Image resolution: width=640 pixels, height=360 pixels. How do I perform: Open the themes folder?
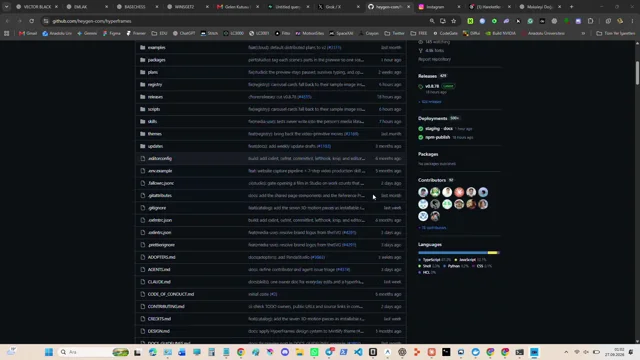click(x=155, y=134)
